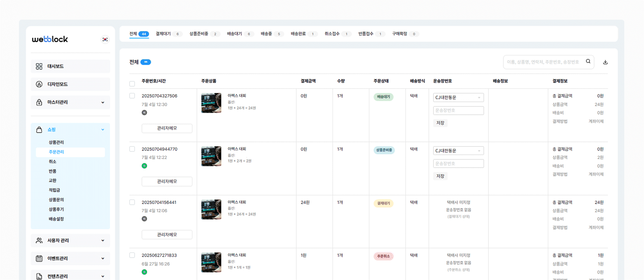
Task: Check the checkbox for order 20250704944770
Action: pyautogui.click(x=132, y=149)
